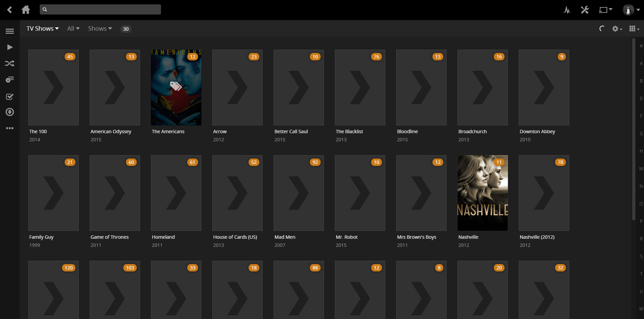Click the 9 unwatched badge on Downton Abbey
This screenshot has width=644, height=319.
561,57
